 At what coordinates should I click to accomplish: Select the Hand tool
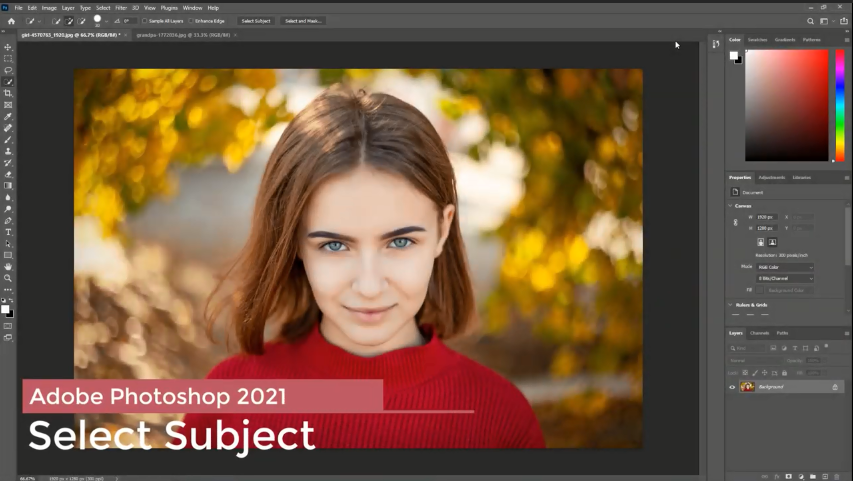(x=8, y=267)
